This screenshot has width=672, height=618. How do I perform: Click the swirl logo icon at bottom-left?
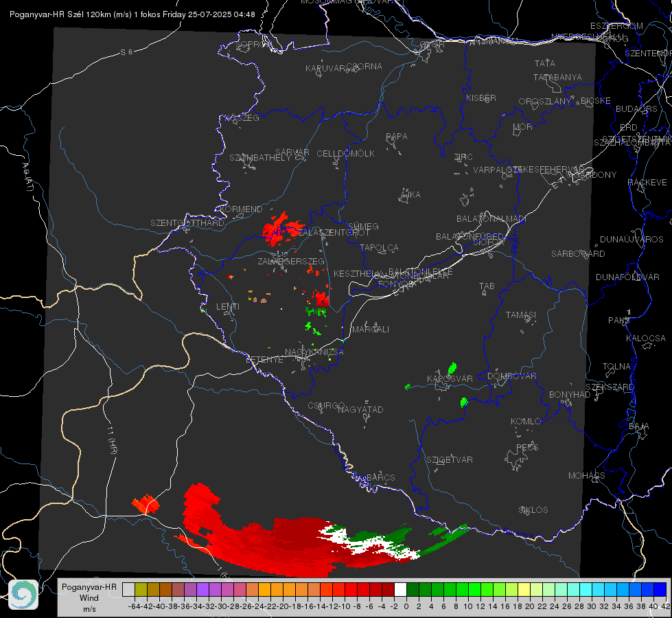pyautogui.click(x=23, y=595)
